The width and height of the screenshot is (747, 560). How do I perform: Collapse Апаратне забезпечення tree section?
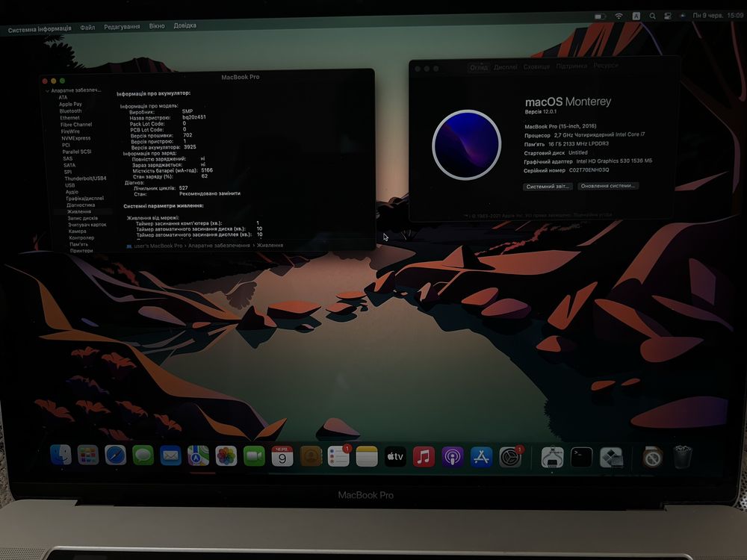pyautogui.click(x=47, y=90)
